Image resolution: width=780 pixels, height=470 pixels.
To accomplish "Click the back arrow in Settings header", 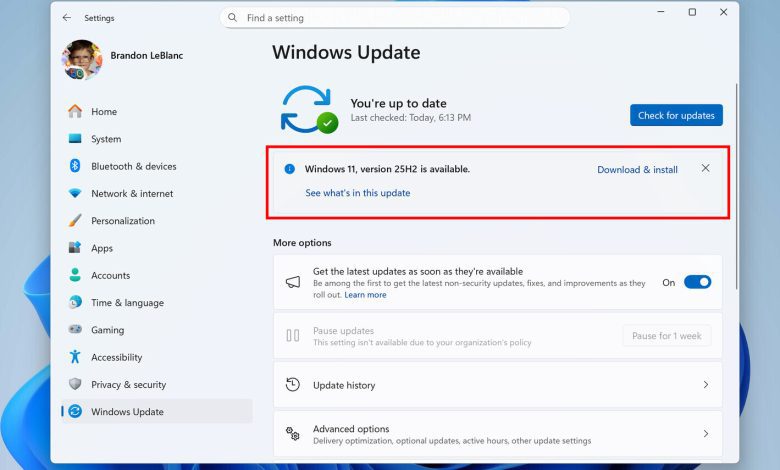I will pos(66,18).
